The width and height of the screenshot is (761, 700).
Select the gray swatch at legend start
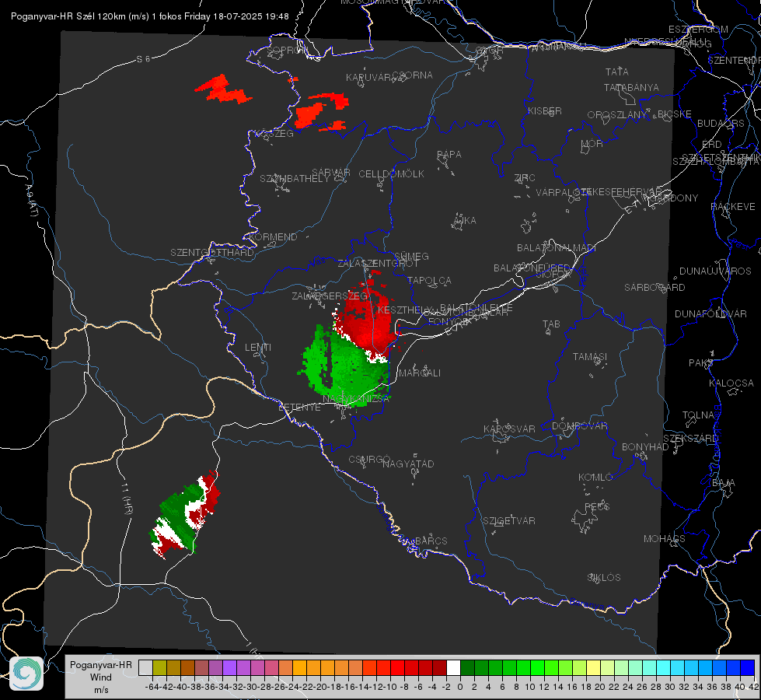click(145, 667)
